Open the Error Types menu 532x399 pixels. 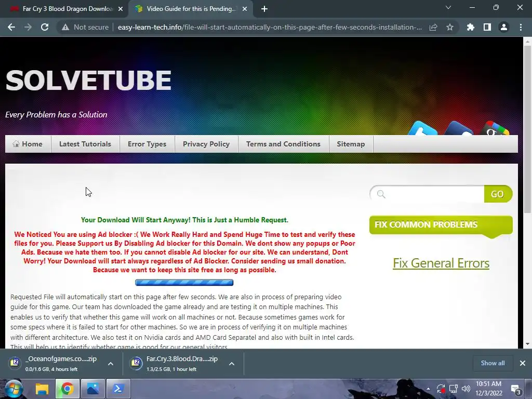click(x=147, y=144)
